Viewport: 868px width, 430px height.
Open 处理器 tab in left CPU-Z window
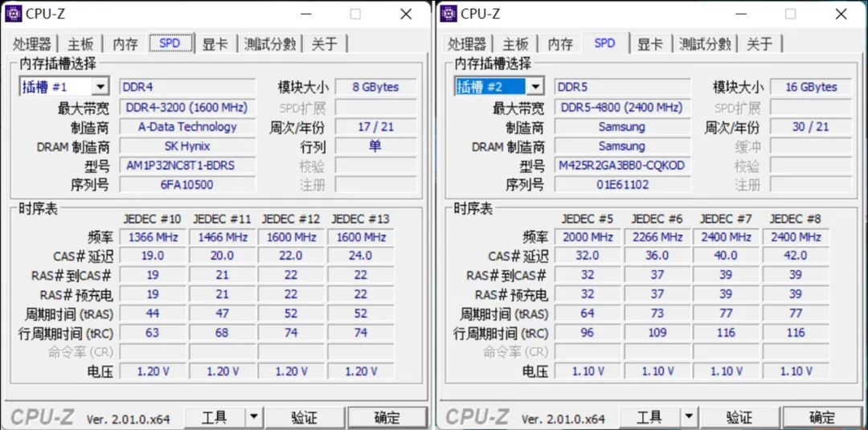(x=32, y=44)
